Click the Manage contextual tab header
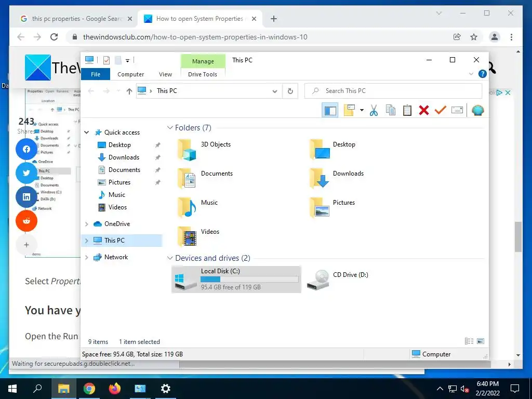 (203, 61)
